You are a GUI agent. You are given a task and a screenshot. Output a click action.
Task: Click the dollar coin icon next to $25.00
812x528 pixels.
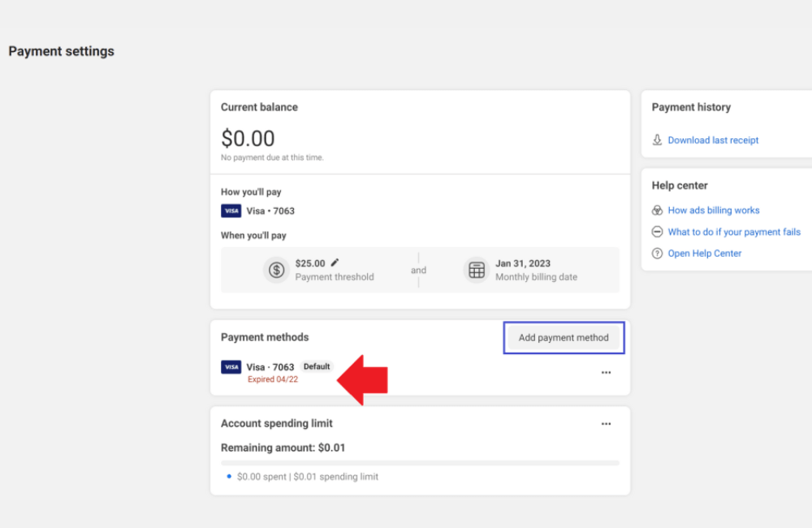pos(276,270)
